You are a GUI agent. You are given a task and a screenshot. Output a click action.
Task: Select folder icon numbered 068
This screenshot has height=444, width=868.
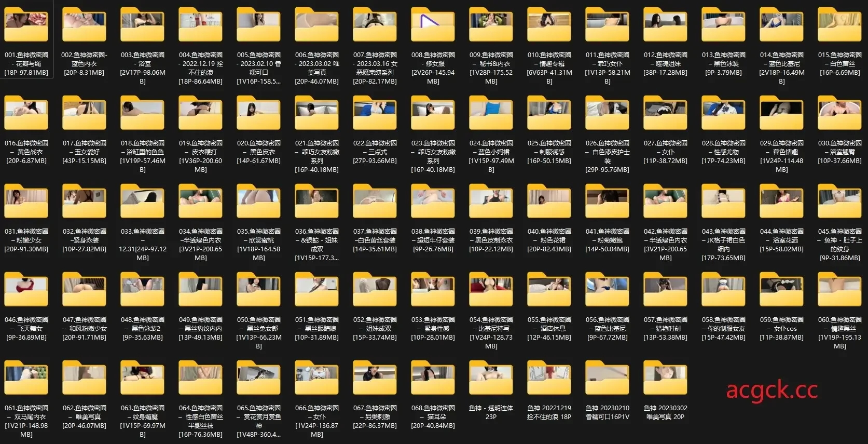(433, 378)
